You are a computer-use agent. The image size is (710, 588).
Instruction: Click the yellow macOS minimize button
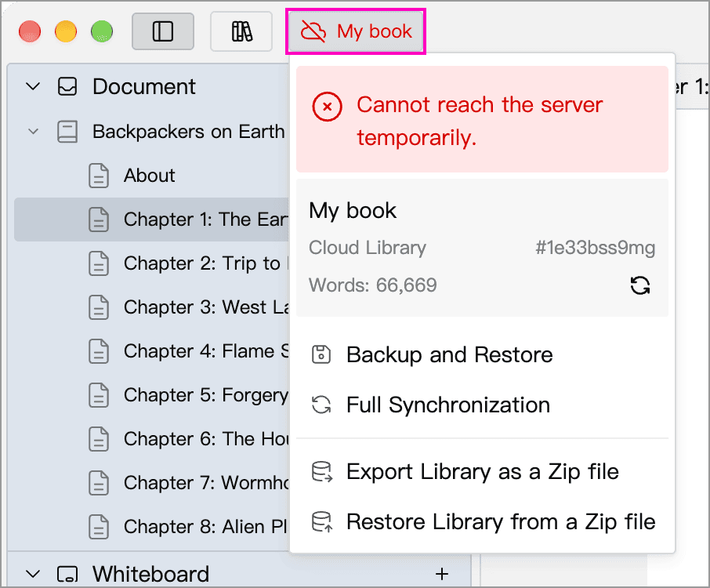[66, 31]
